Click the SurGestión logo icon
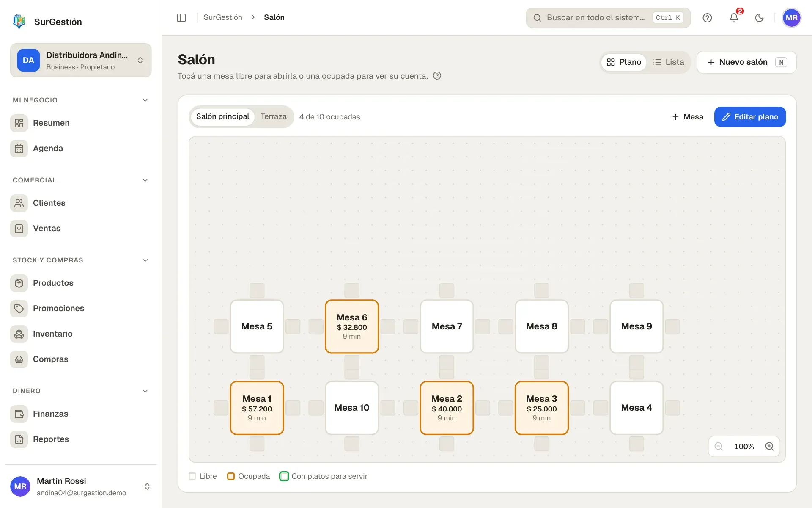Screen dimensions: 812x508 pos(19,22)
